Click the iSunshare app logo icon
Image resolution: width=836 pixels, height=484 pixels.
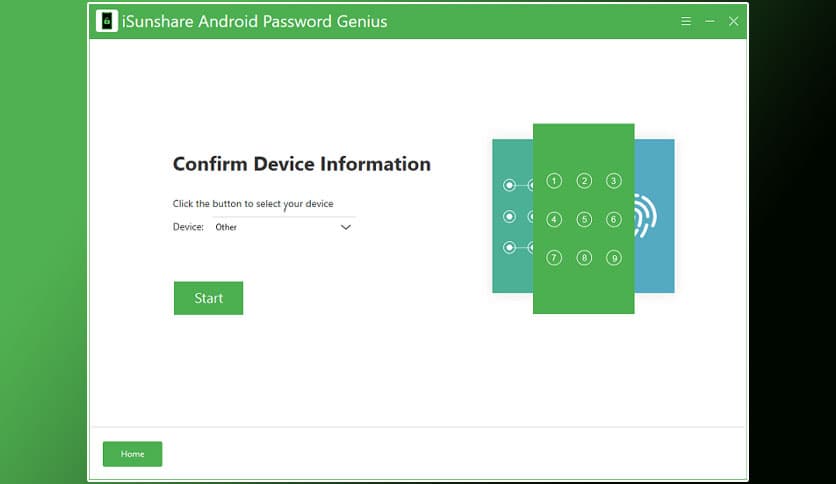click(107, 21)
